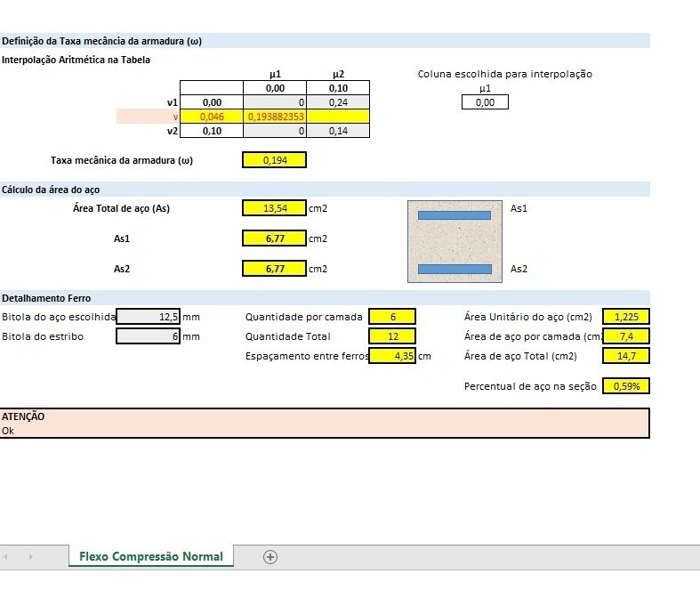
Task: Select the Percentual de aço 0,59% cell
Action: tap(626, 386)
